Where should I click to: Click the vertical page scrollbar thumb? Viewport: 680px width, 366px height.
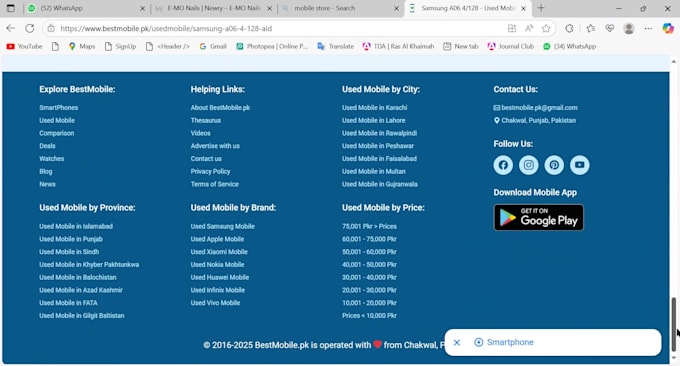(x=673, y=324)
